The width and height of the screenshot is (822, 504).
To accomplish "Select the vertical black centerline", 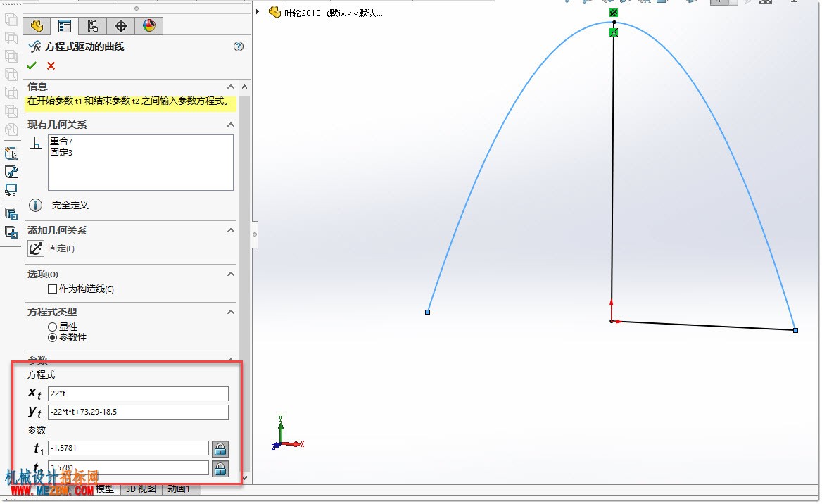I will (613, 173).
